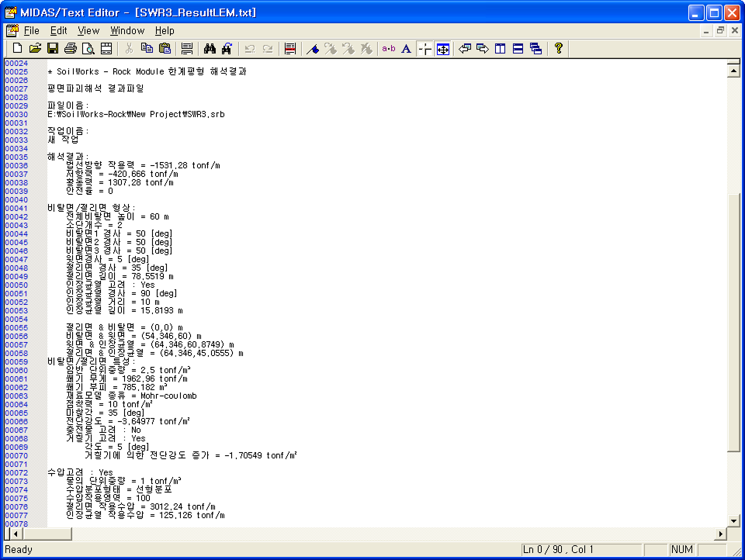This screenshot has height=560, width=745.
Task: Click the Font 'A' icon
Action: point(406,49)
